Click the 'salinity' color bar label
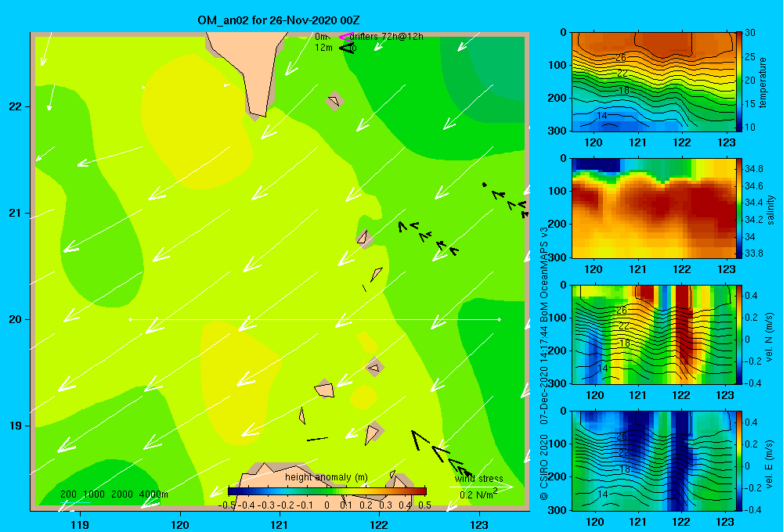 (x=770, y=209)
